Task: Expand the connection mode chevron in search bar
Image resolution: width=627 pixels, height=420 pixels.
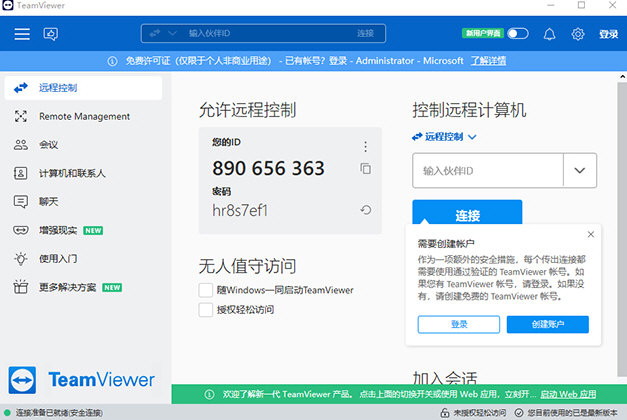Action: coord(172,34)
